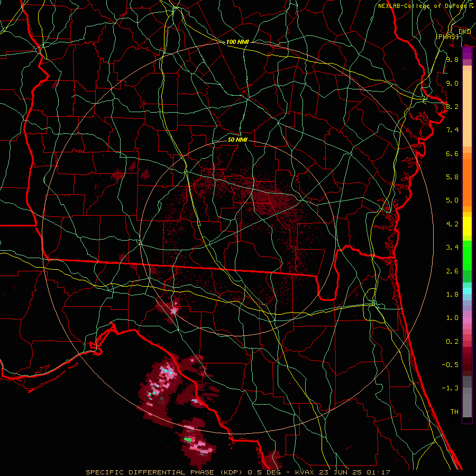
Task: Click the [PHAS] units label above the scale
Action: click(x=447, y=36)
